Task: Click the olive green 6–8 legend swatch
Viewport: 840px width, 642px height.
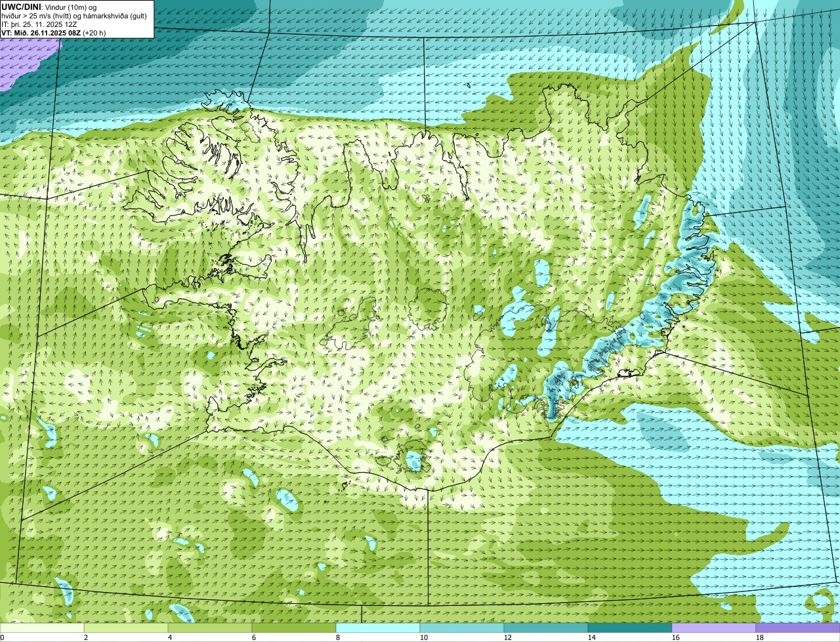Action: (x=294, y=628)
